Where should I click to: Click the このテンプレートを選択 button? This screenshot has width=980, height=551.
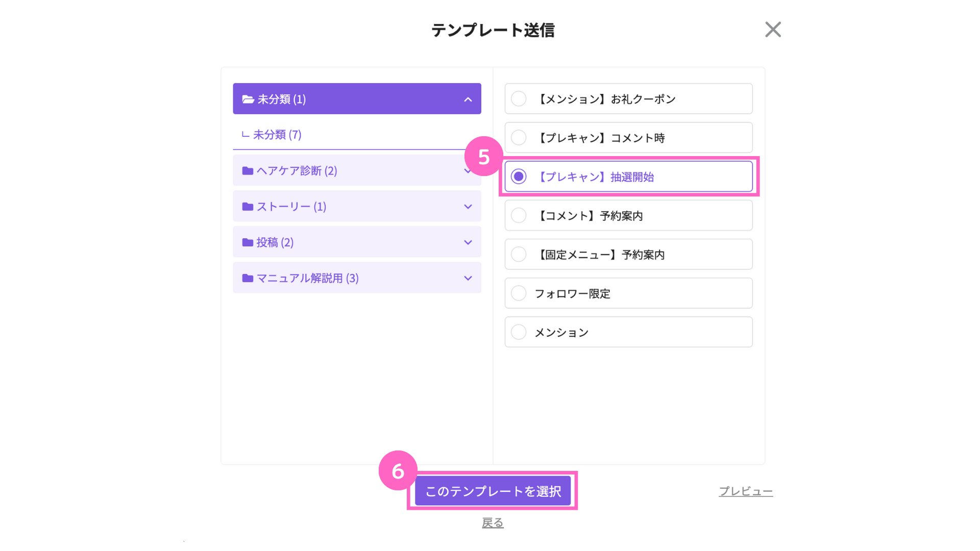point(493,491)
